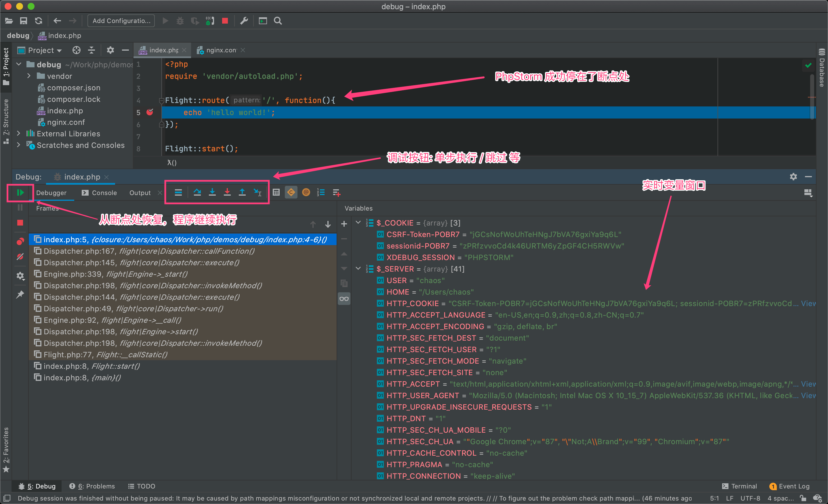Viewport: 828px width, 504px height.
Task: Click search everywhere magnifier
Action: pyautogui.click(x=278, y=21)
